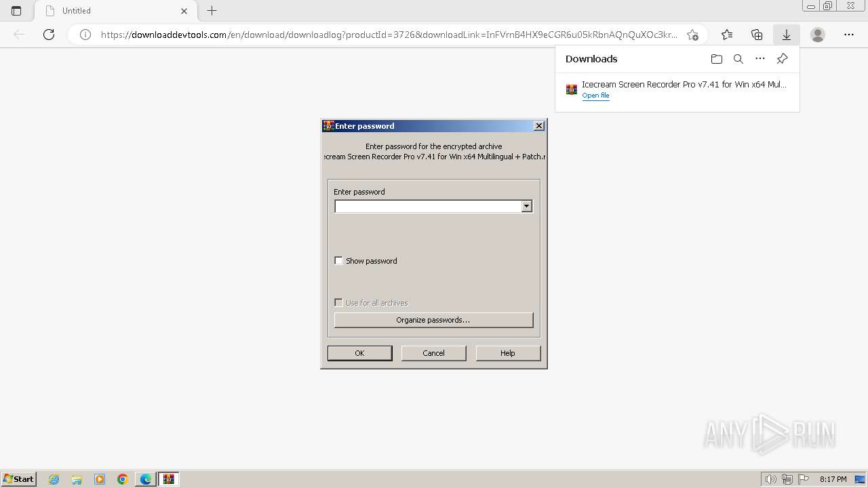The width and height of the screenshot is (868, 488).
Task: Open network status tray icon
Action: (787, 479)
